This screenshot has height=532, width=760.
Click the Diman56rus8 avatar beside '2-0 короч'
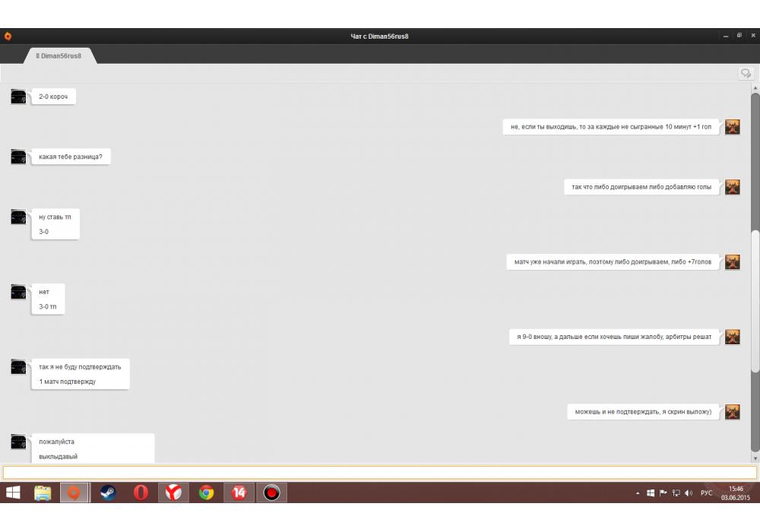(x=18, y=97)
